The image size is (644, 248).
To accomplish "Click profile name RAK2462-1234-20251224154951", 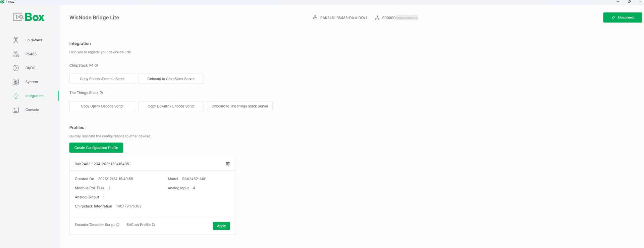I will (103, 164).
